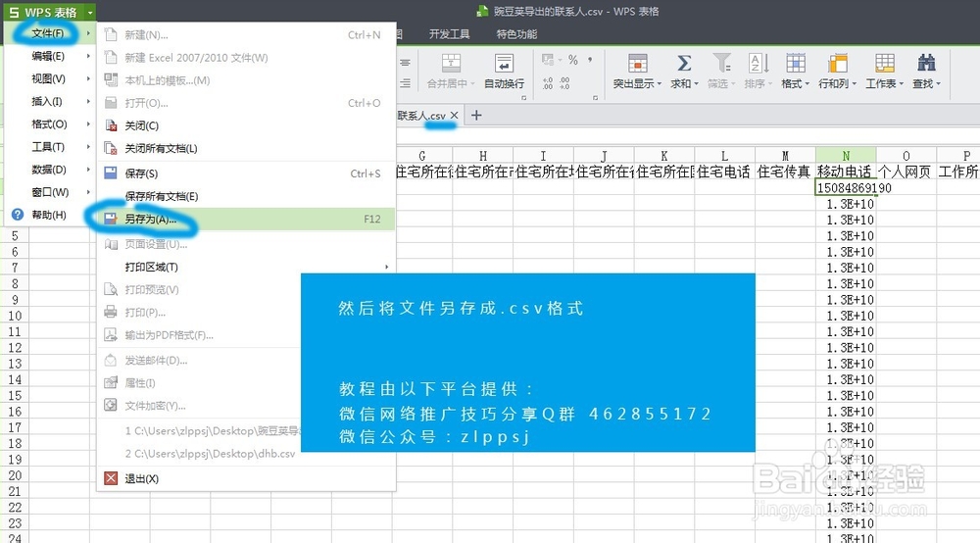The height and width of the screenshot is (543, 980).
Task: Switch to 特色功能 ribbon tab
Action: (x=516, y=34)
